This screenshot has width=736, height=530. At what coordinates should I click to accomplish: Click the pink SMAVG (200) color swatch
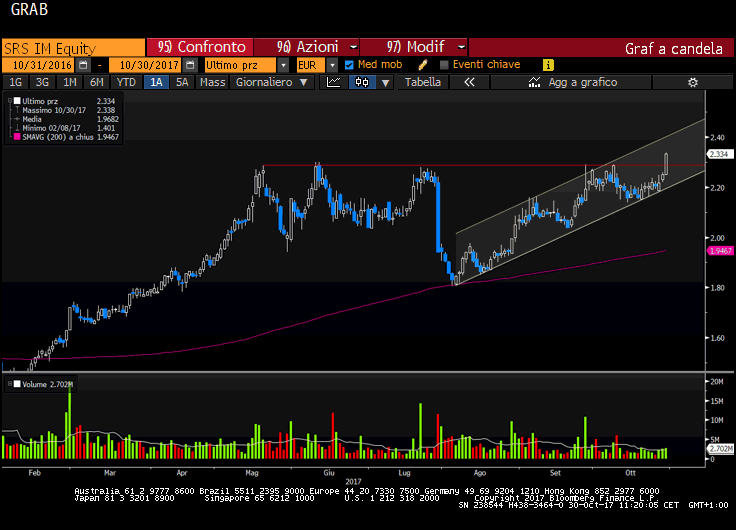pyautogui.click(x=13, y=137)
